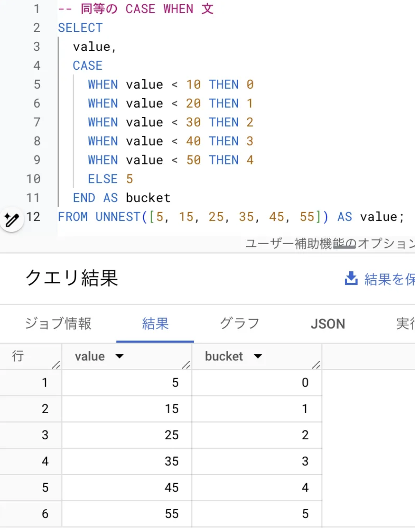Switch to the ジョブ情報 tab
Screen dimensions: 415x532
point(58,324)
